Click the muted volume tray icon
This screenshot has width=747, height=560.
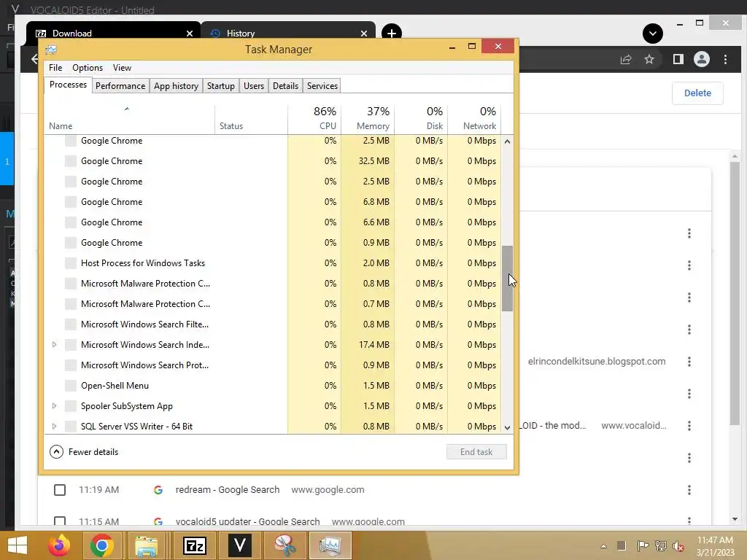click(678, 546)
